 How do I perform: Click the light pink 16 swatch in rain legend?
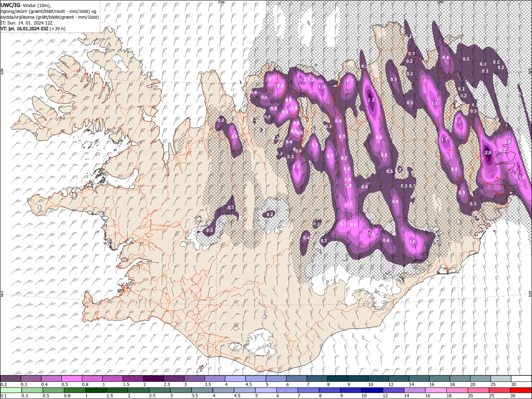[x=436, y=390]
